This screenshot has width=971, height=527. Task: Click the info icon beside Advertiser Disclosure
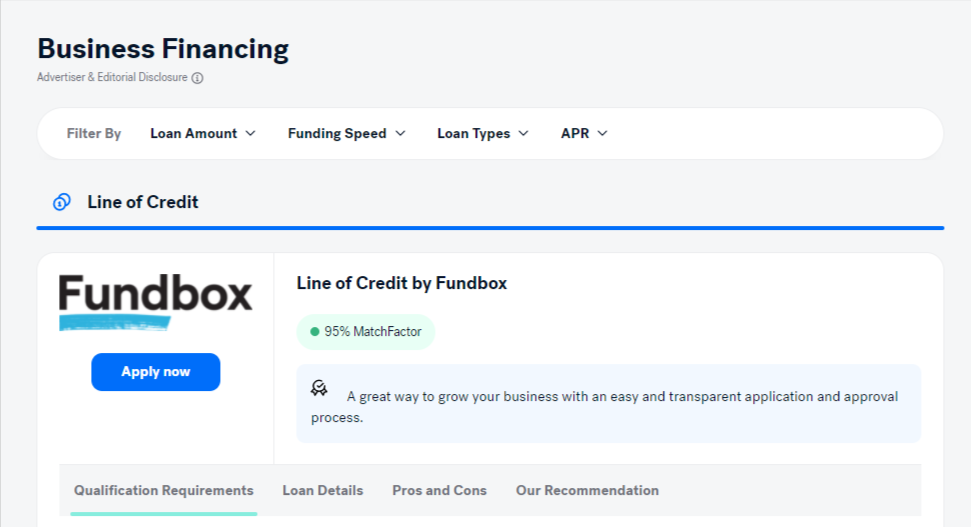197,78
